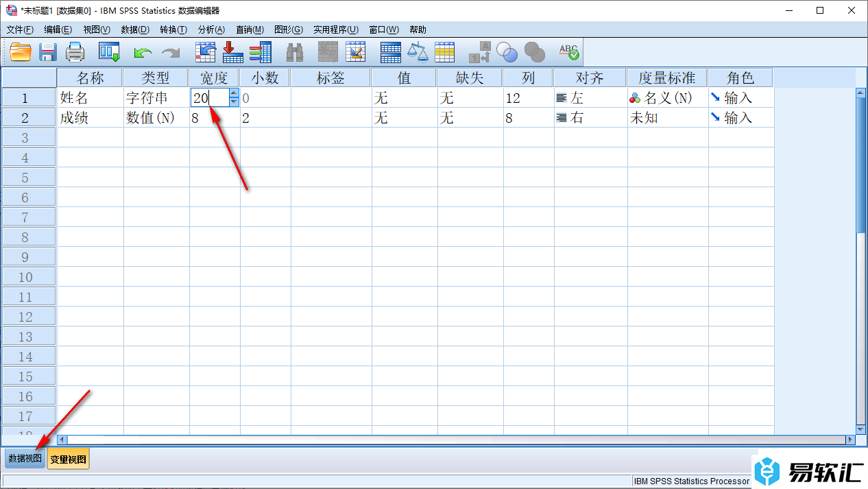
Task: Select row header number 1
Action: (x=29, y=98)
